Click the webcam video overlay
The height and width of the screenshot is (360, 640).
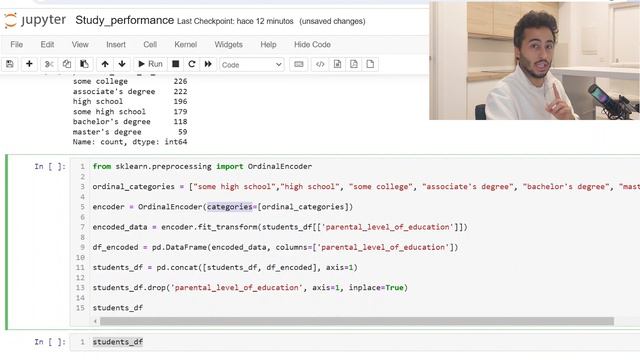(534, 60)
